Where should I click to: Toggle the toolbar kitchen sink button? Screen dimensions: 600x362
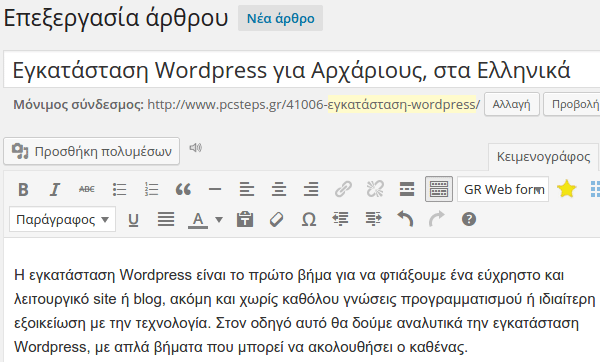click(439, 189)
